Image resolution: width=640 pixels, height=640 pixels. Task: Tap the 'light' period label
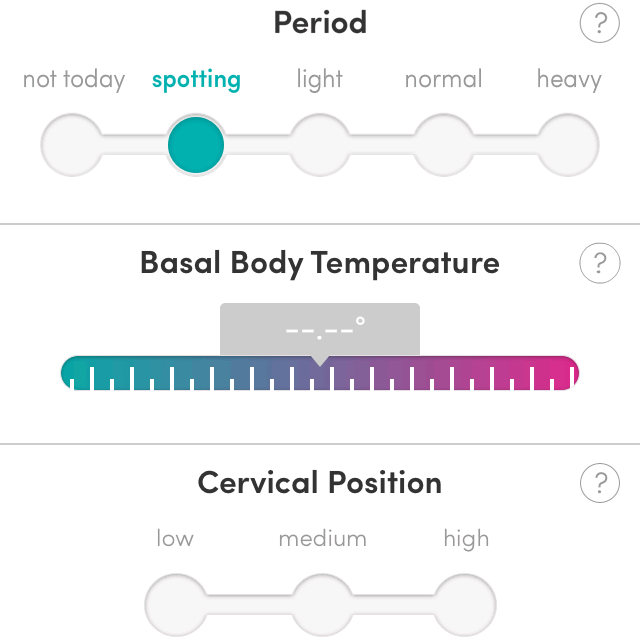[x=319, y=80]
